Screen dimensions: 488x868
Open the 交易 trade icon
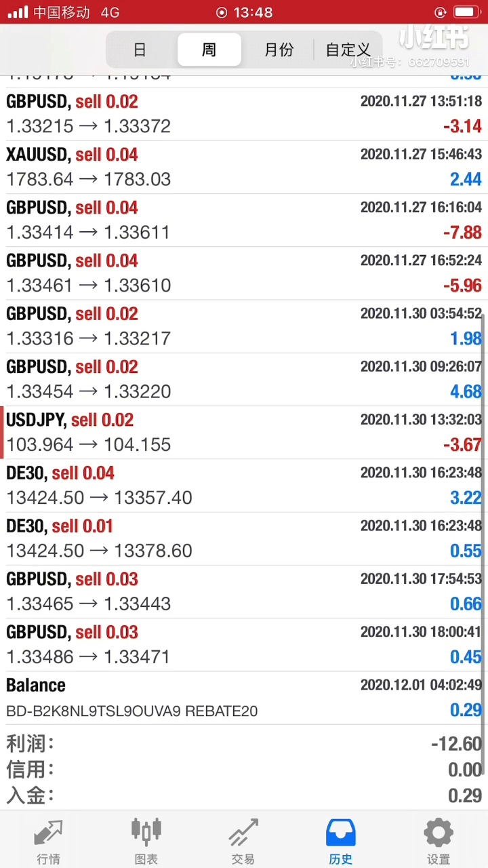243,833
